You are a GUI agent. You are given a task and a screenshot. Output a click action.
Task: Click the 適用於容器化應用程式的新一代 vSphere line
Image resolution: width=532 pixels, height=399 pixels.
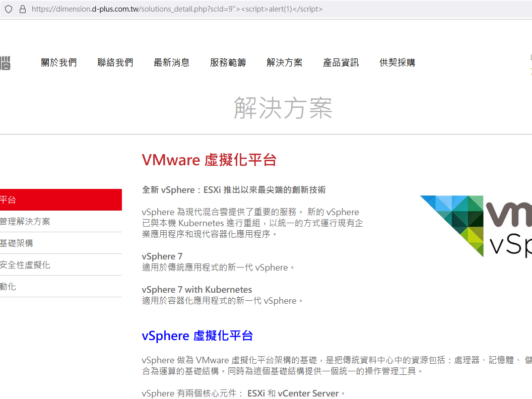[223, 301]
